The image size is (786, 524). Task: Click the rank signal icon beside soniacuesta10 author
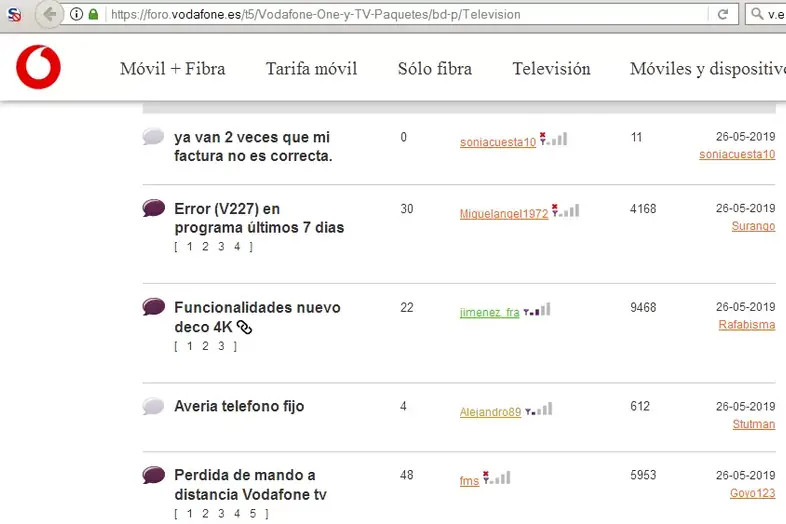point(553,139)
